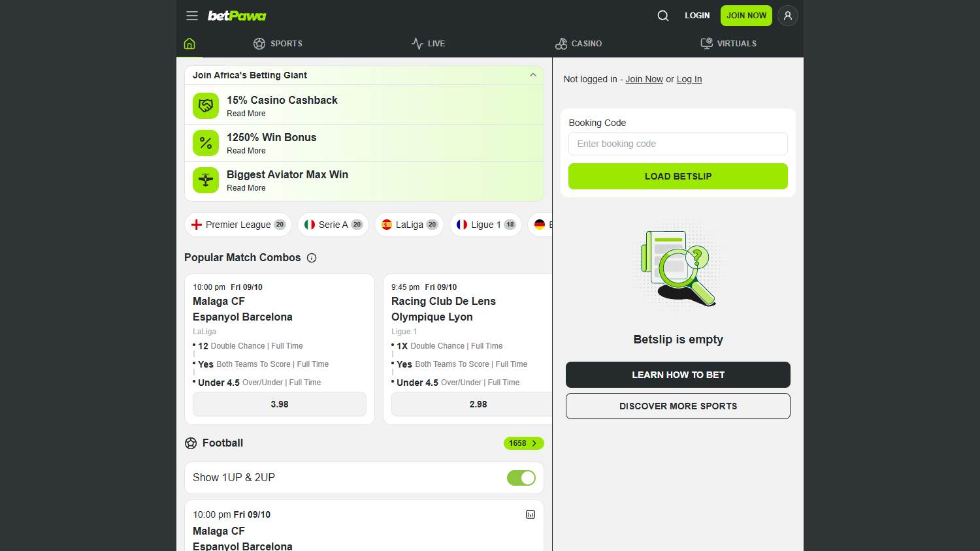This screenshot has height=551, width=980.
Task: Select the LaLiga filter chip
Action: point(409,225)
